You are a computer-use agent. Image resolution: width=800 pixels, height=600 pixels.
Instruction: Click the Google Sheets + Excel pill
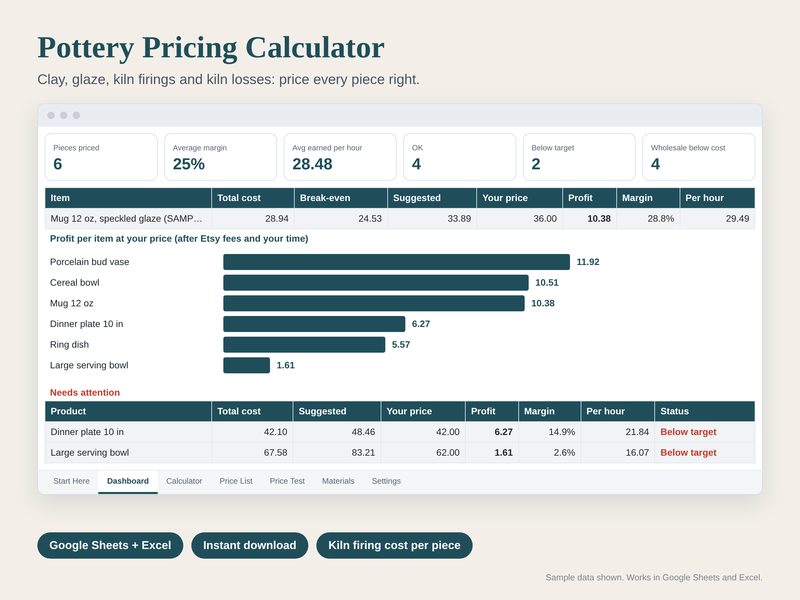[x=110, y=545]
